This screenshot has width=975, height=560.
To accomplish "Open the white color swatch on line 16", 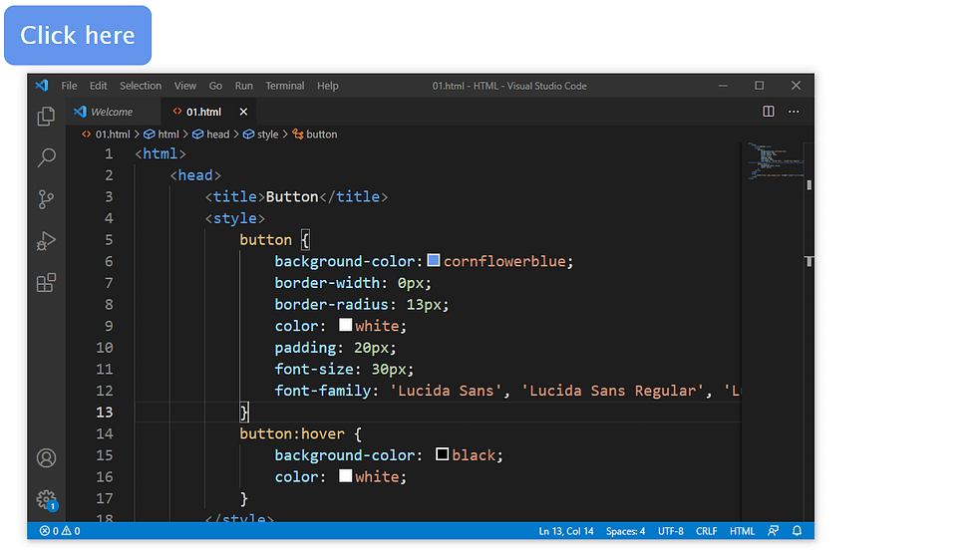I will [x=345, y=476].
